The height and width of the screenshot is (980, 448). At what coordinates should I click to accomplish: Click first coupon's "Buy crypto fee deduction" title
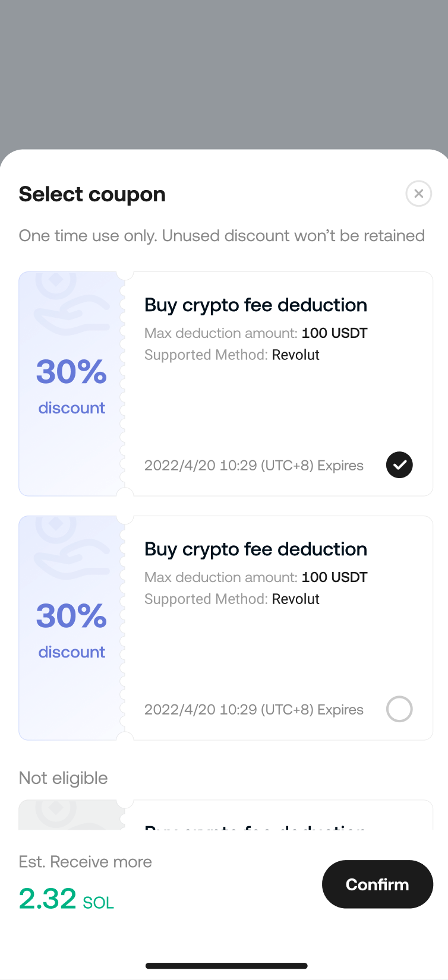click(255, 305)
